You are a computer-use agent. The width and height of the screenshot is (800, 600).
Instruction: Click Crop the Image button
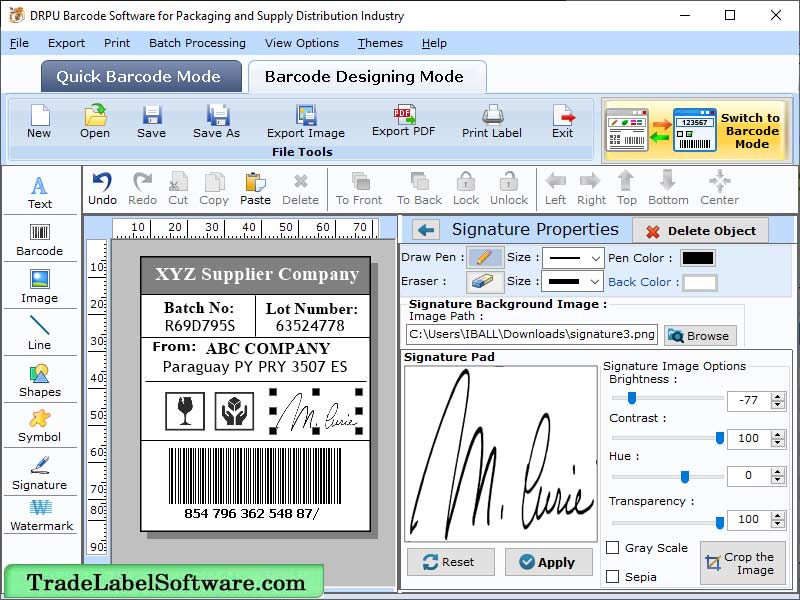[x=742, y=563]
